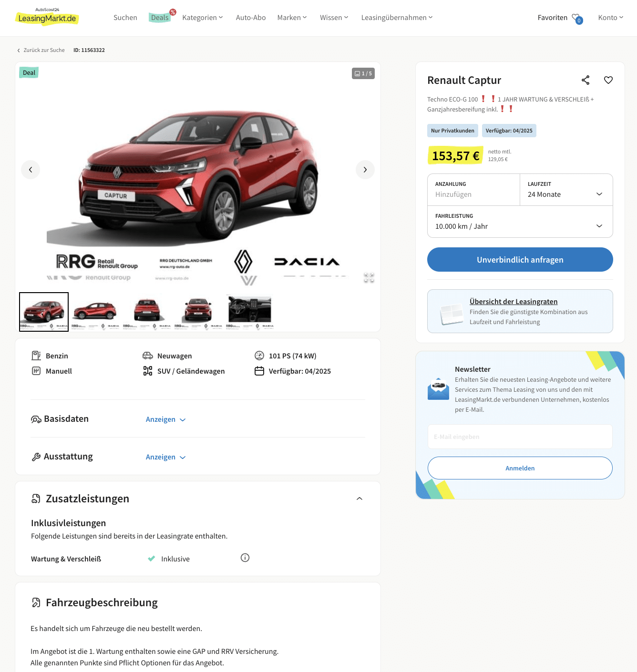
Task: Show next car photo with right arrow
Action: 365,170
